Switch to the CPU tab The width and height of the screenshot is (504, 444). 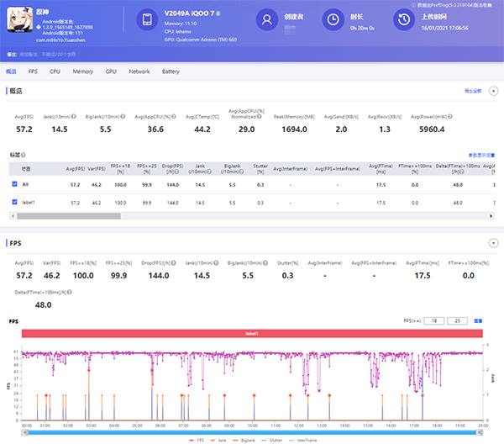(55, 71)
